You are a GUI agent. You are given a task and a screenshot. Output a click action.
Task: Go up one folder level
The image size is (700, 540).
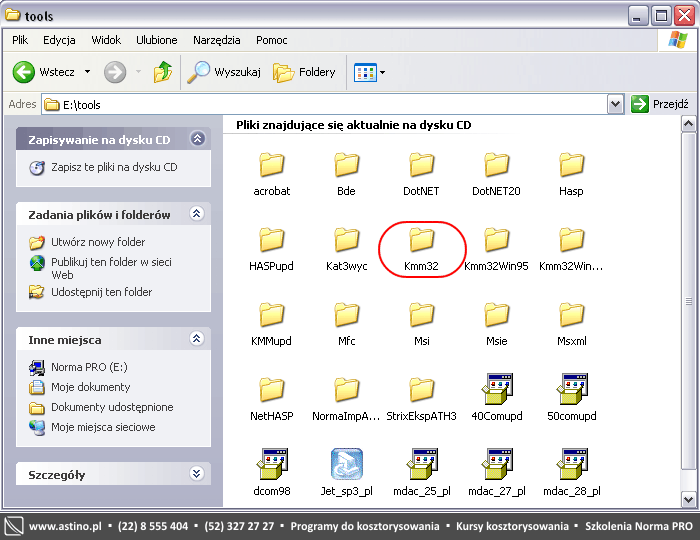pyautogui.click(x=163, y=72)
